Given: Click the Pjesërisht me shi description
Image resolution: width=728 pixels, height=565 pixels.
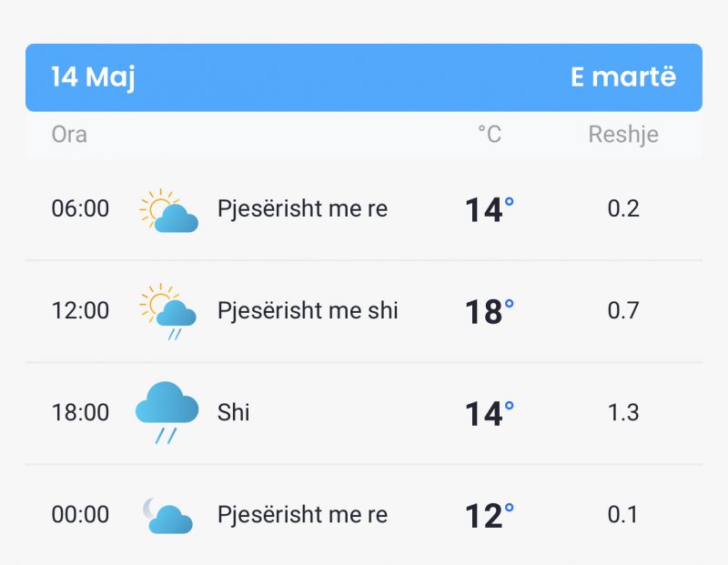Looking at the screenshot, I should click(308, 310).
